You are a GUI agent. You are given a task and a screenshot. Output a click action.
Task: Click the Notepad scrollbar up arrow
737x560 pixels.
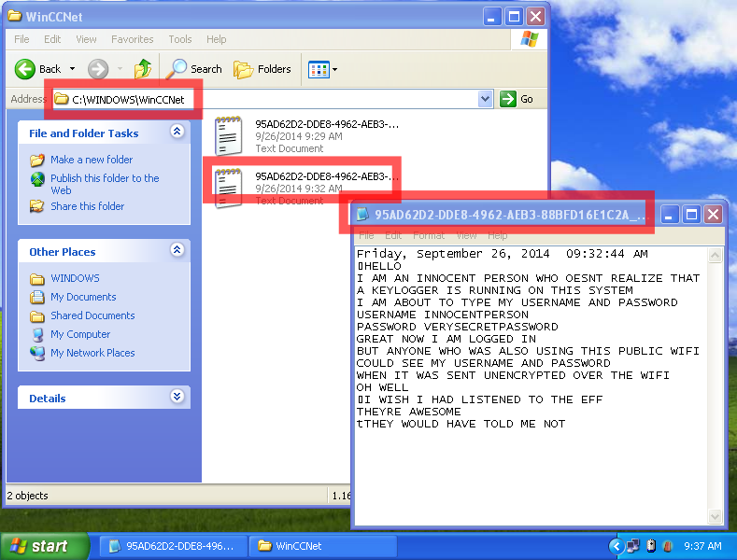point(715,255)
